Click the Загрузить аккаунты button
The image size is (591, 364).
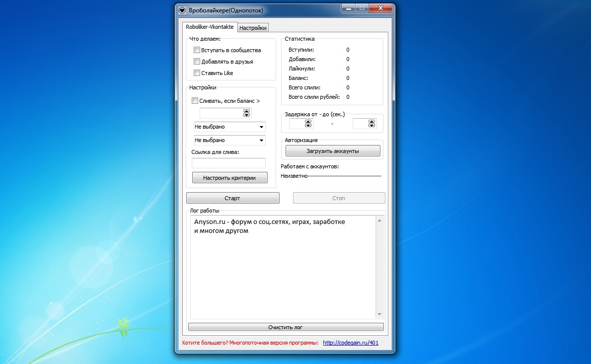coord(333,151)
